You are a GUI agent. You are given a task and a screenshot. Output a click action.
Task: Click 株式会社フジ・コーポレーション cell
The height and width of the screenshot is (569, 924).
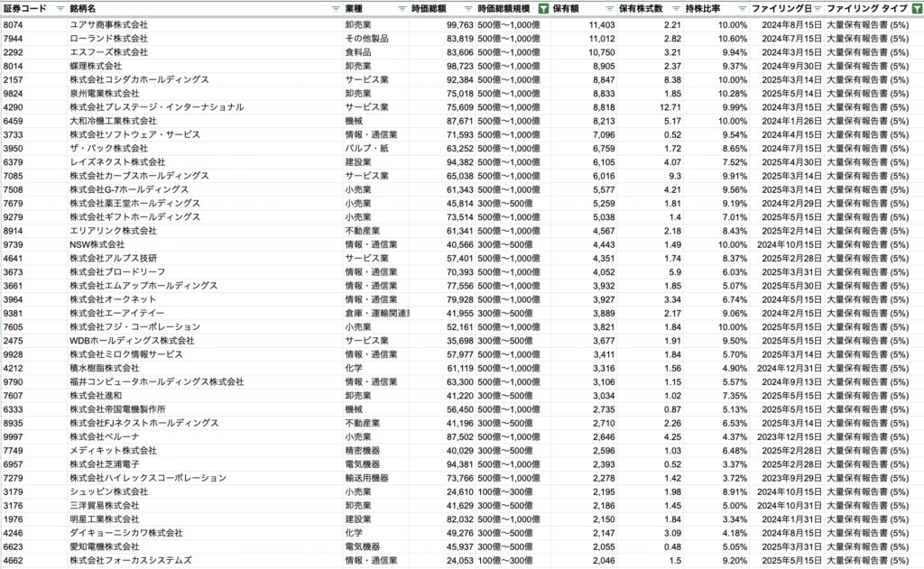click(x=205, y=327)
